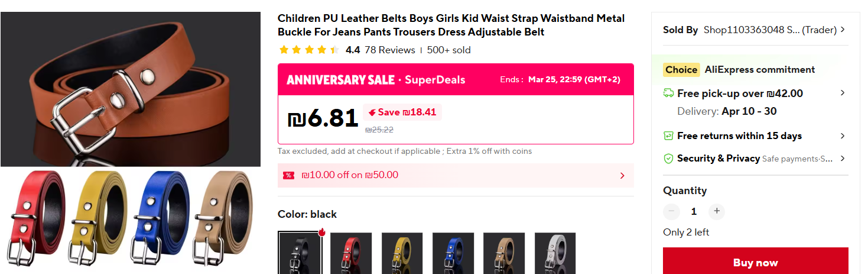Select the black belt color option
868x274 pixels.
coord(300,253)
